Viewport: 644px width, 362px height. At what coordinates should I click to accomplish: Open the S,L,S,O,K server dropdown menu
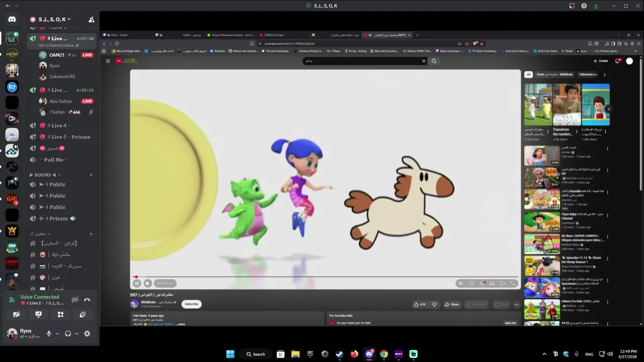54,20
